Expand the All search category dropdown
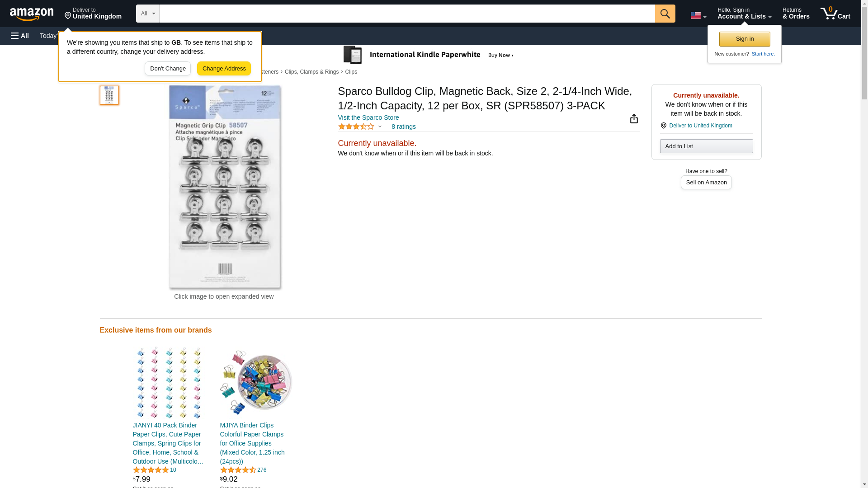 [x=147, y=14]
